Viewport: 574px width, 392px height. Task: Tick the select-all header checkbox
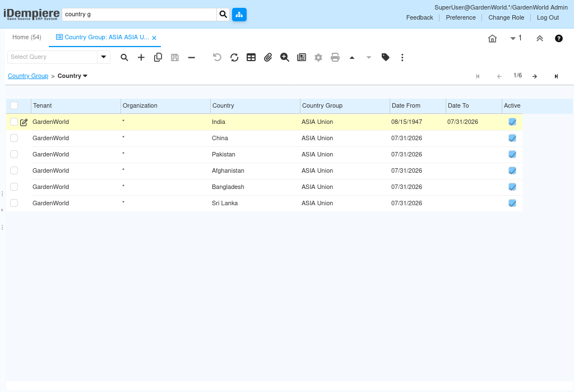(x=14, y=105)
